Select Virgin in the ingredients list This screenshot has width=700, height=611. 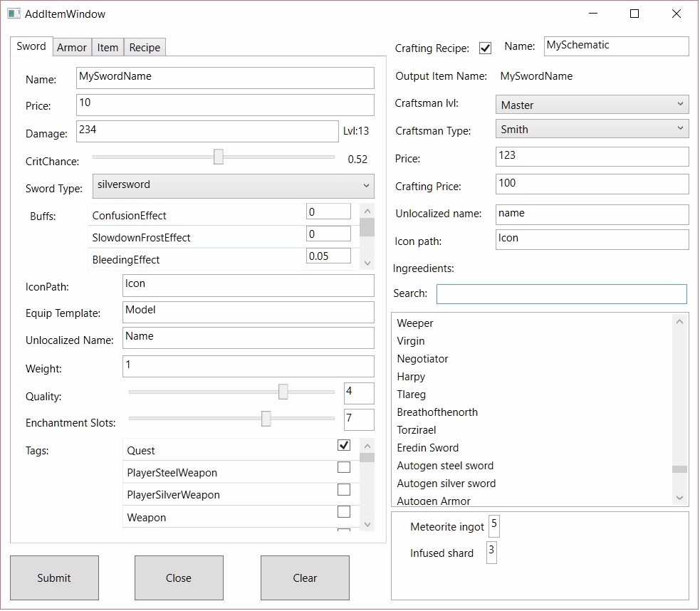coord(533,341)
